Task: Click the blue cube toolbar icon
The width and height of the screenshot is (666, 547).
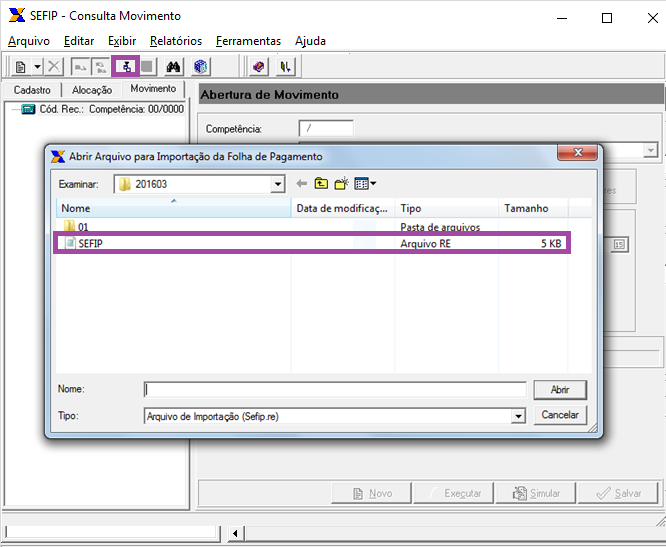Action: click(x=200, y=67)
